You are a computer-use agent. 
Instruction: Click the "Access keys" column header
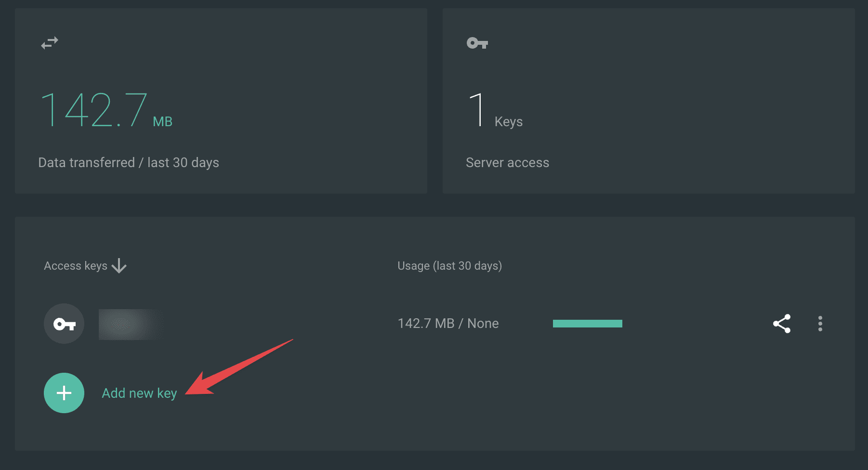(76, 266)
